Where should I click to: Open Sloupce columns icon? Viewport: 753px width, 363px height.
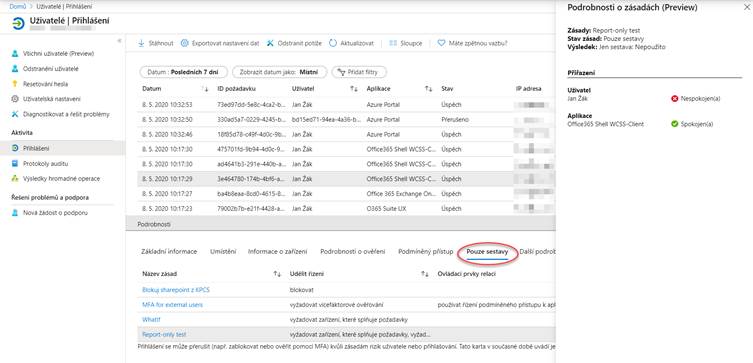[x=393, y=43]
